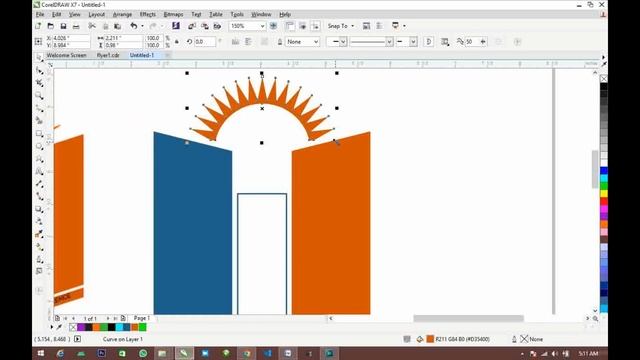Open the Window menu
This screenshot has height=360, width=640.
coord(261,14)
